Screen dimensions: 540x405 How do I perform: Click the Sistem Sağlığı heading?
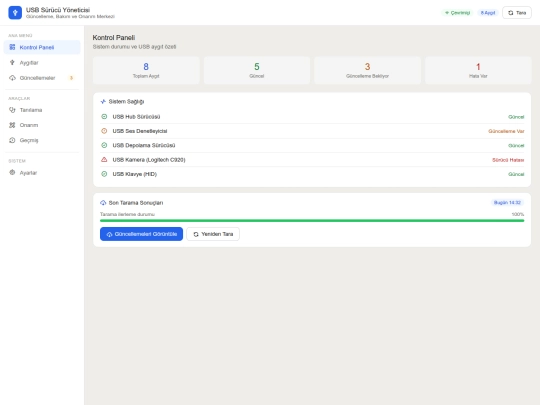click(x=126, y=101)
